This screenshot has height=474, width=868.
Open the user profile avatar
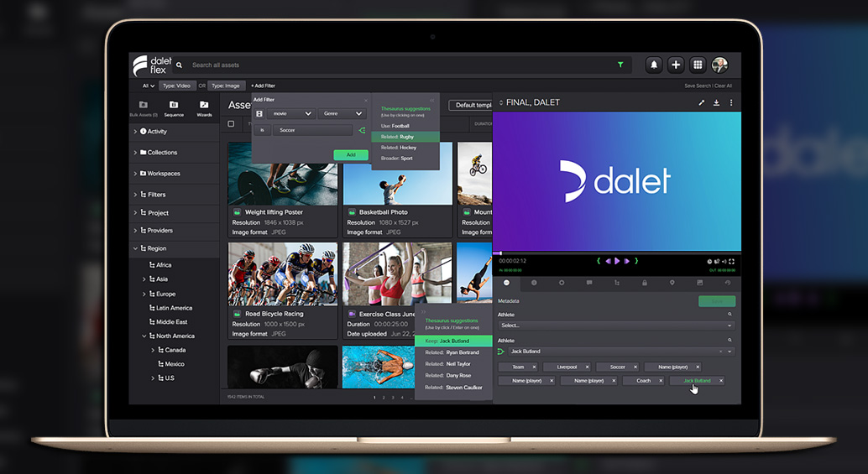tap(719, 65)
